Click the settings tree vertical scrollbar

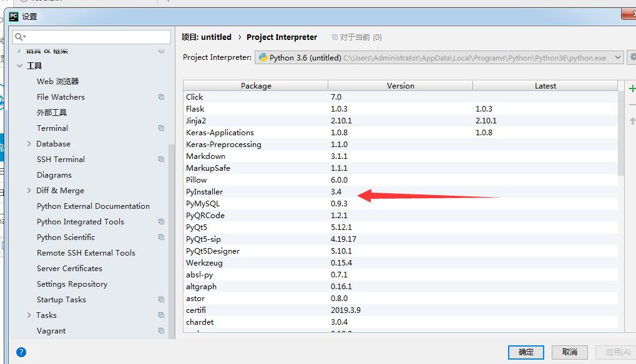(x=171, y=241)
